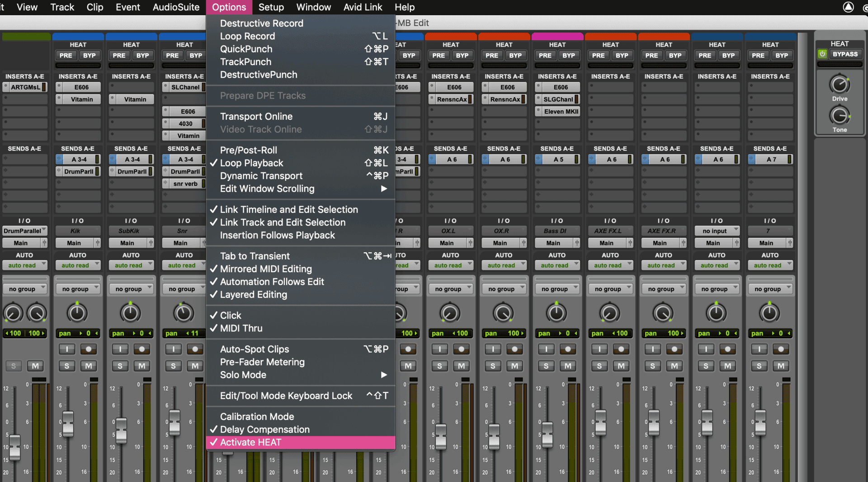
Task: Click the HEAT BYPASS button
Action: point(845,54)
